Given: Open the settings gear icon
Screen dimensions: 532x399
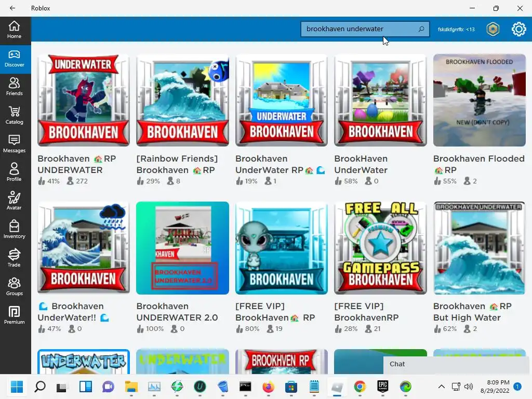Looking at the screenshot, I should (519, 29).
